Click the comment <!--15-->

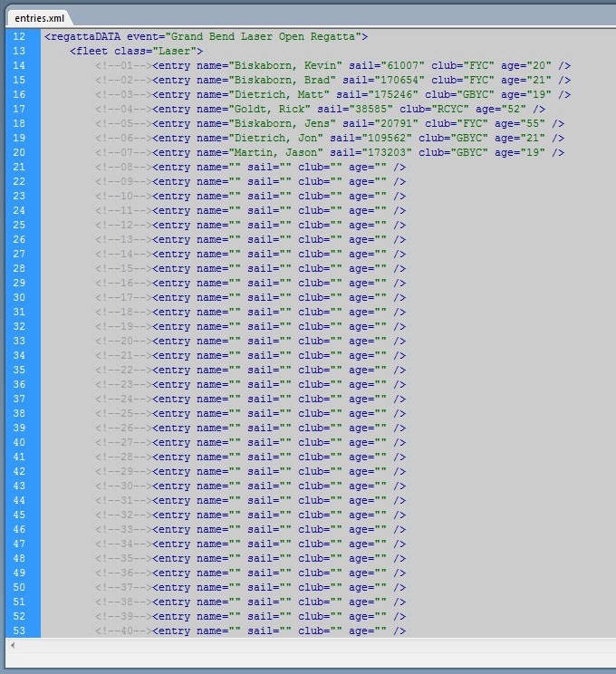point(124,269)
